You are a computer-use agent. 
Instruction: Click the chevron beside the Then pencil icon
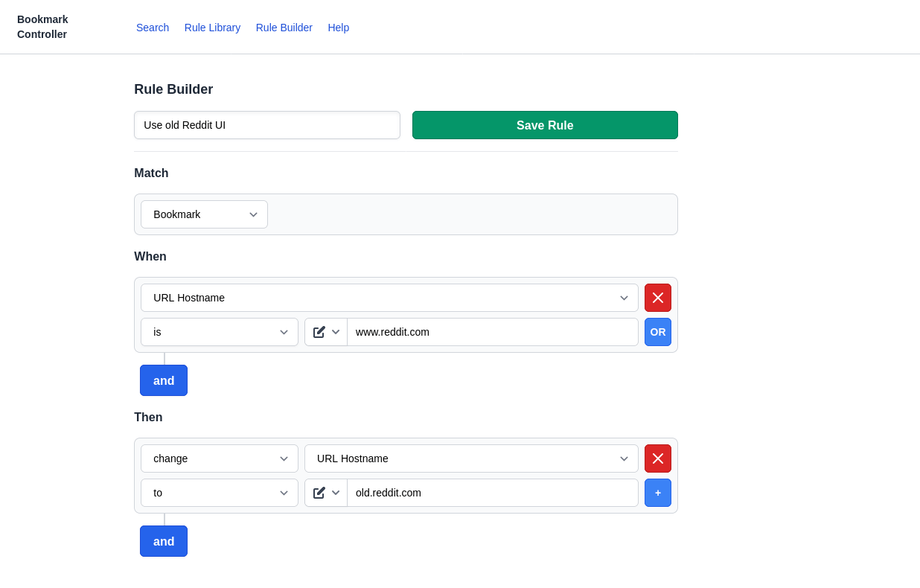pyautogui.click(x=336, y=493)
